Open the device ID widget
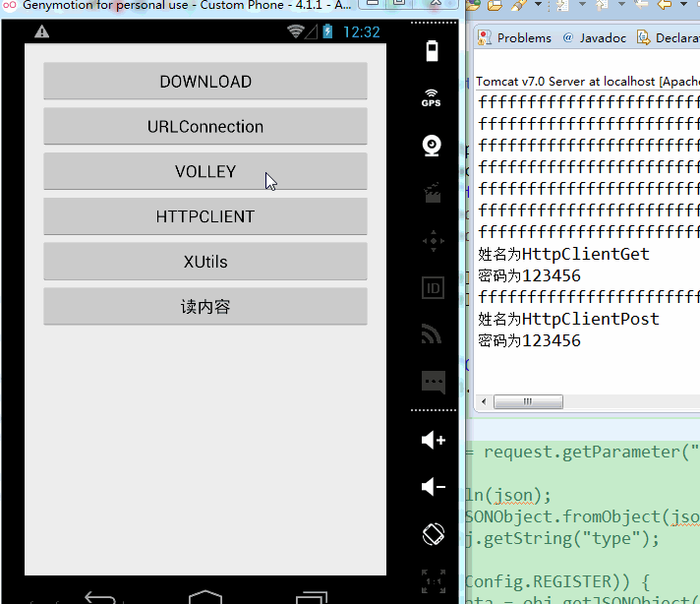The image size is (700, 604). click(433, 288)
